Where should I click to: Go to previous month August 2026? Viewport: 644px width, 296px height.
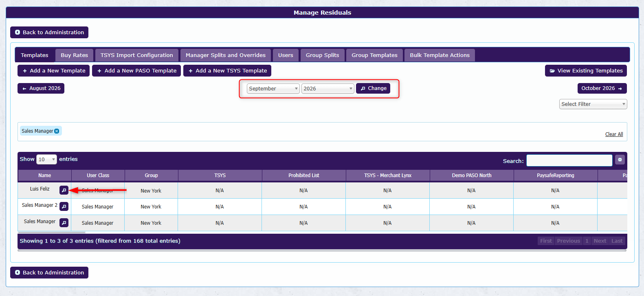[x=41, y=88]
